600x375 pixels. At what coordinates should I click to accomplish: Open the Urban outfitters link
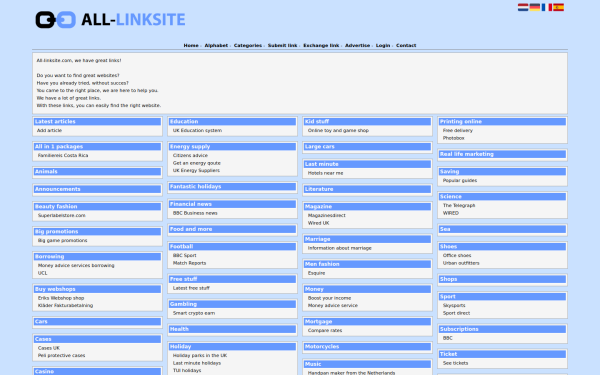point(461,263)
